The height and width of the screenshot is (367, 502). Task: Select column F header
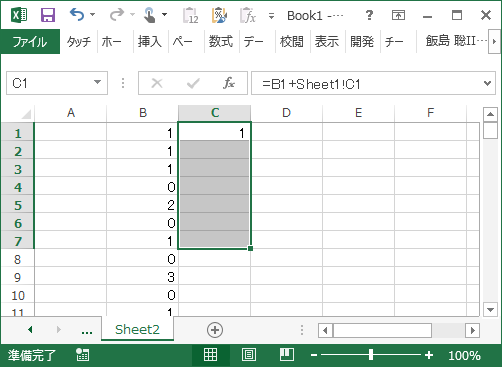[431, 113]
